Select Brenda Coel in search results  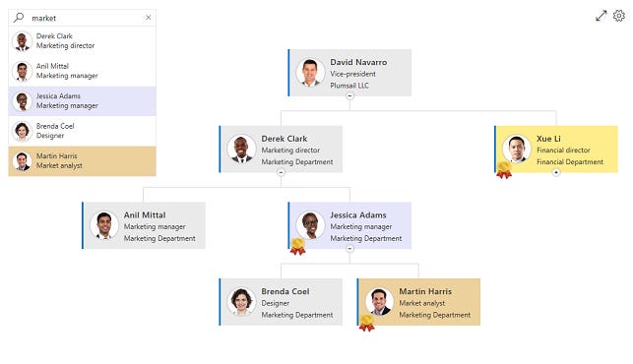(83, 131)
